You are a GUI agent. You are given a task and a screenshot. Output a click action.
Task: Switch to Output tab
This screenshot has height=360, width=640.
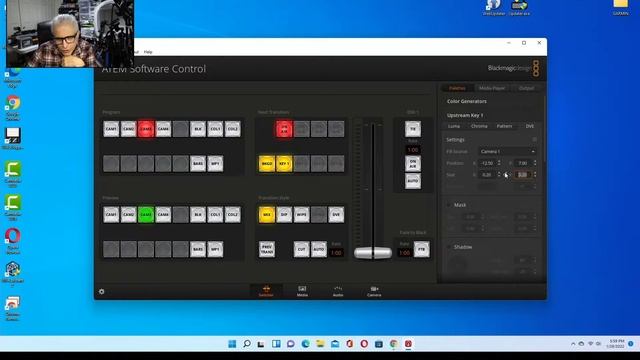pos(526,88)
